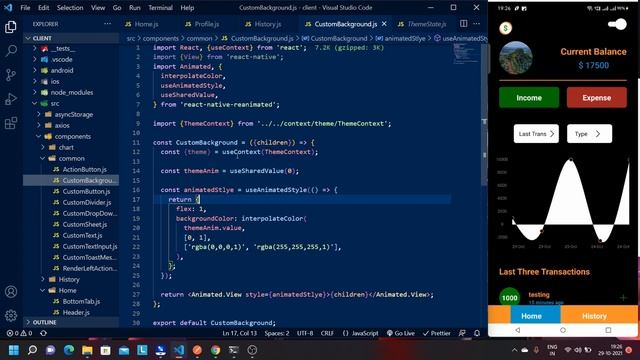Open the Last Trans dropdown

click(536, 134)
